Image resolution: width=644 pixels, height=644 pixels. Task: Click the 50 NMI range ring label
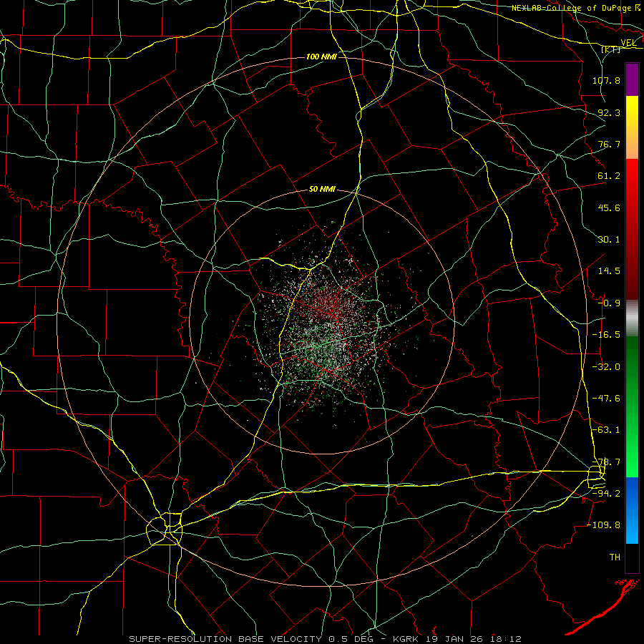tap(323, 190)
